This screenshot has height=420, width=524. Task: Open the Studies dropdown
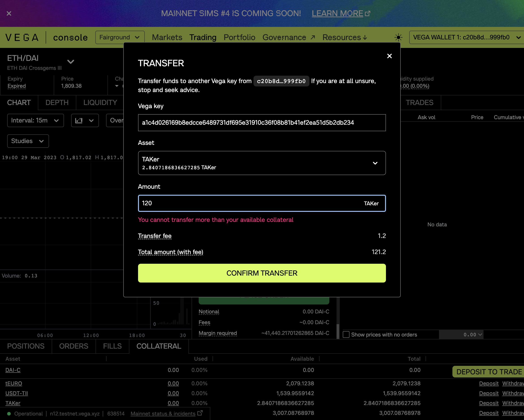(28, 141)
